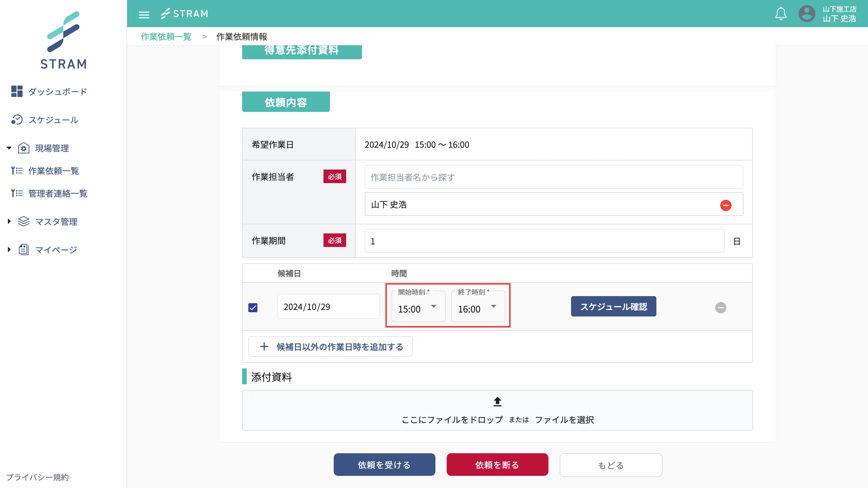Image resolution: width=868 pixels, height=488 pixels.
Task: Click the gray minus icon on candidate date row
Action: [x=721, y=307]
